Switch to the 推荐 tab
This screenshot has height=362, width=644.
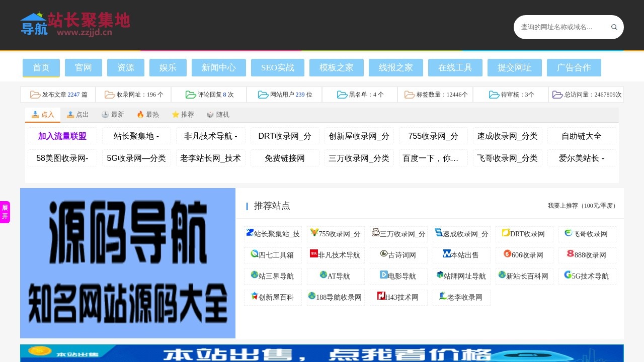tap(183, 115)
